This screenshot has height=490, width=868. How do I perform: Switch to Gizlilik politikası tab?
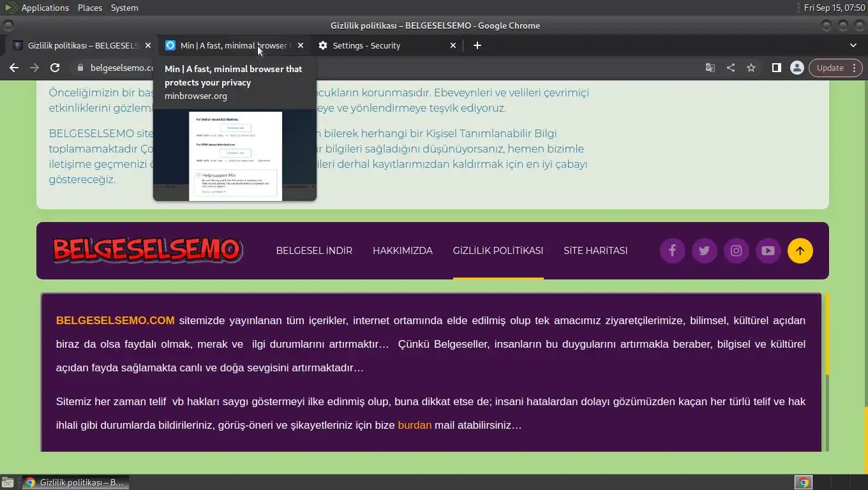click(x=82, y=45)
